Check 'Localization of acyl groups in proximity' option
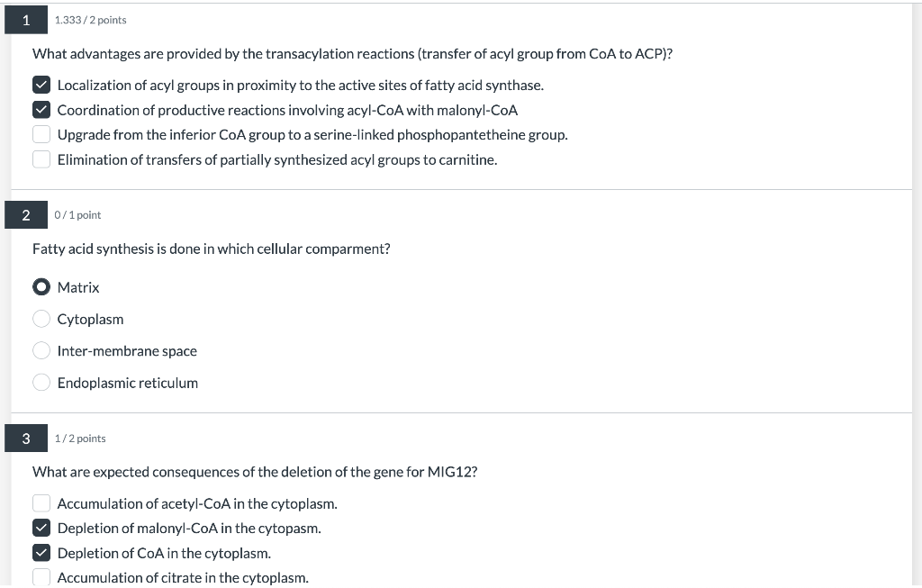The height and width of the screenshot is (588, 922). click(41, 85)
